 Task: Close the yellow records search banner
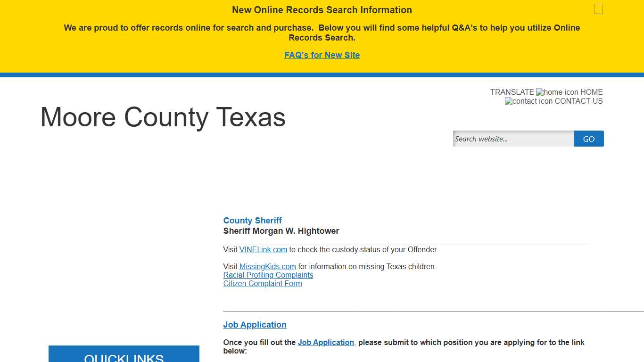click(x=598, y=9)
